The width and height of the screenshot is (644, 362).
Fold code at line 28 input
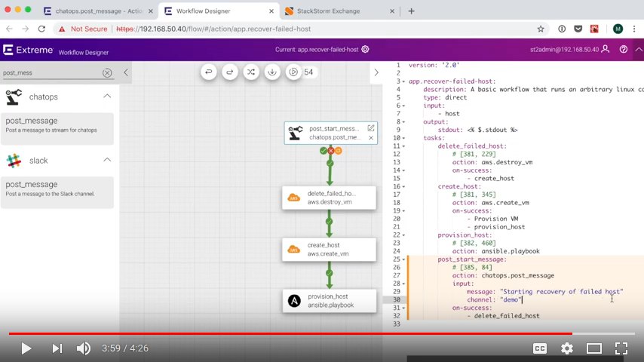coord(403,284)
